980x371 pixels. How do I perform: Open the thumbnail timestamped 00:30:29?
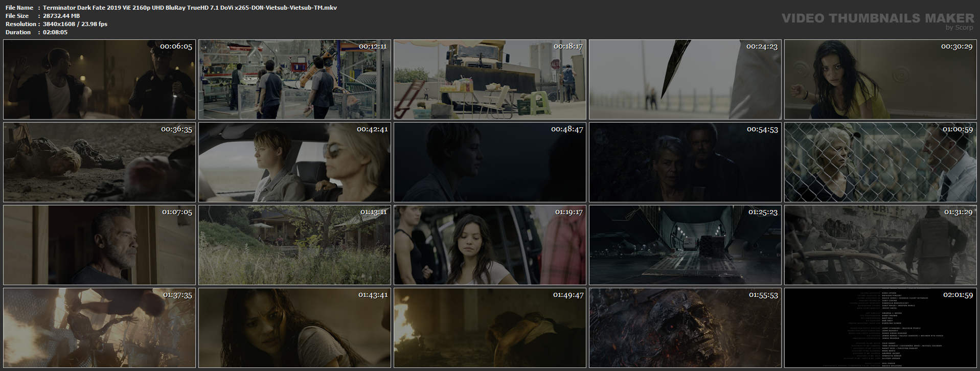coord(880,79)
